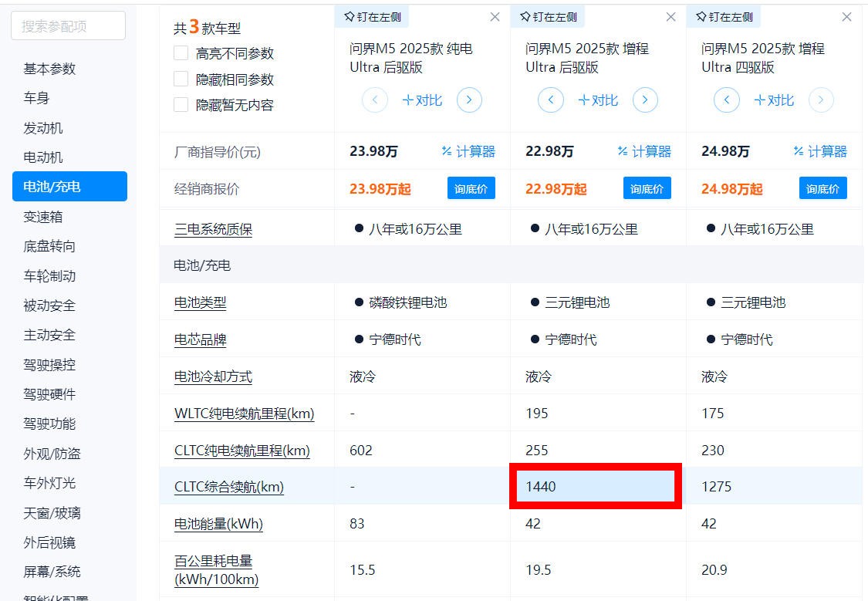Show next trim for 纯电 Ultra 后驱版
The height and width of the screenshot is (601, 868).
[469, 100]
